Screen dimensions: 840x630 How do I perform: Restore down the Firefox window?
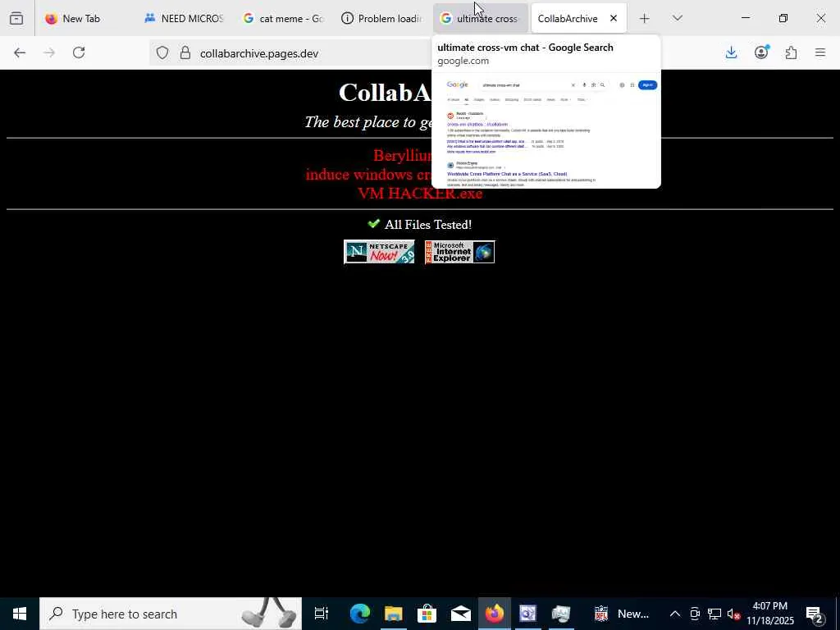tap(783, 18)
